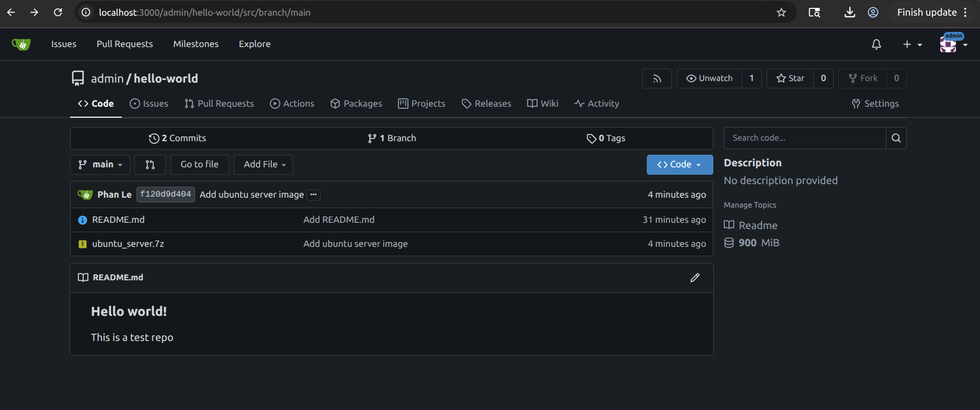Screen dimensions: 980x410
Task: Open the notifications bell
Action: coord(876,44)
